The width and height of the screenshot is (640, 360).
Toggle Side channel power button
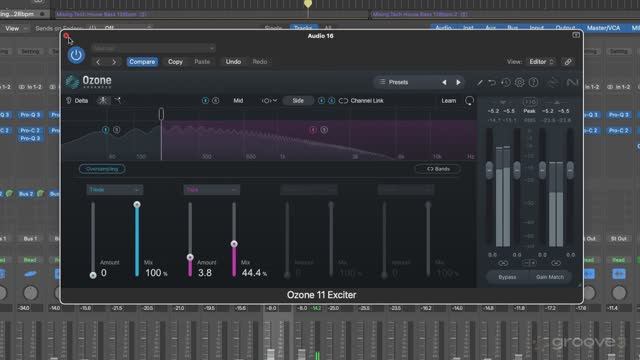point(322,100)
